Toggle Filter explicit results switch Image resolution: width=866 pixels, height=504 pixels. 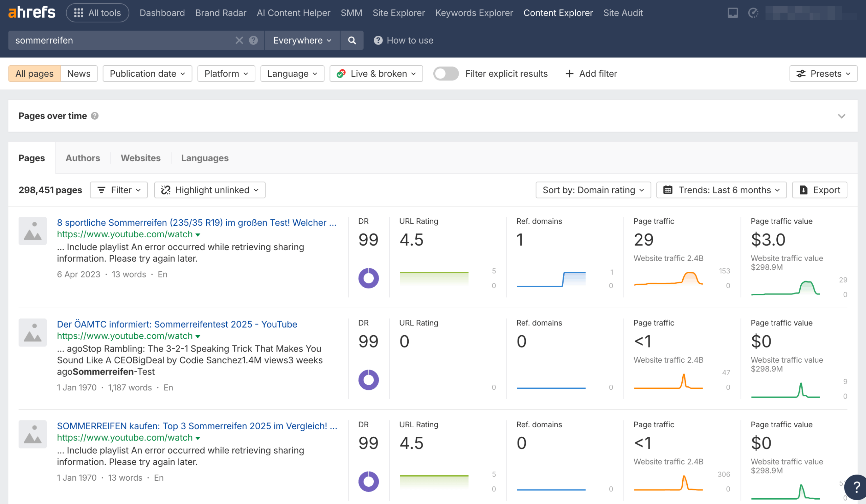(446, 73)
